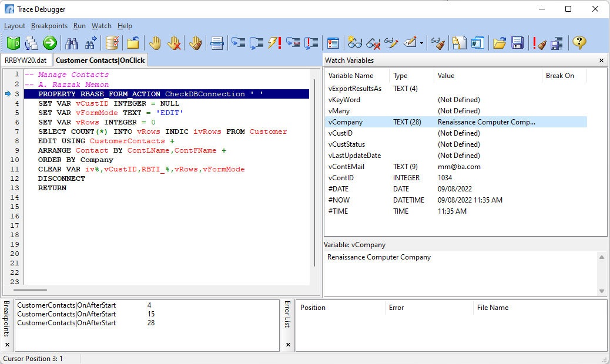Click code line 12 DISCONNECT
This screenshot has width=610, height=364.
(x=62, y=178)
